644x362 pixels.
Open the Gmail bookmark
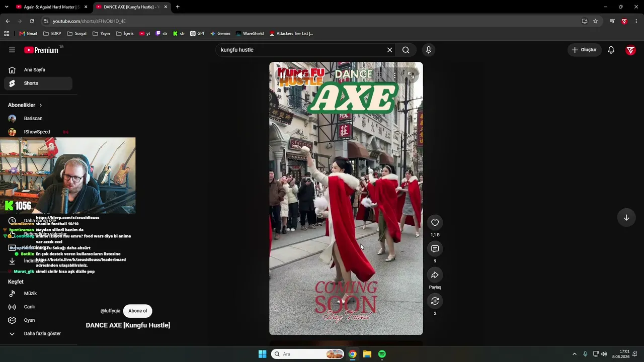coord(28,34)
